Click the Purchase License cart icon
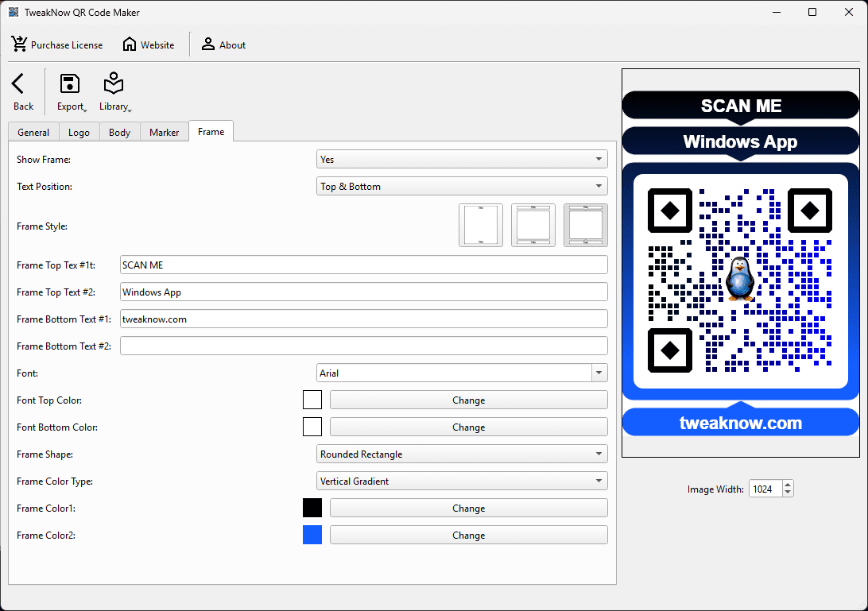 19,44
